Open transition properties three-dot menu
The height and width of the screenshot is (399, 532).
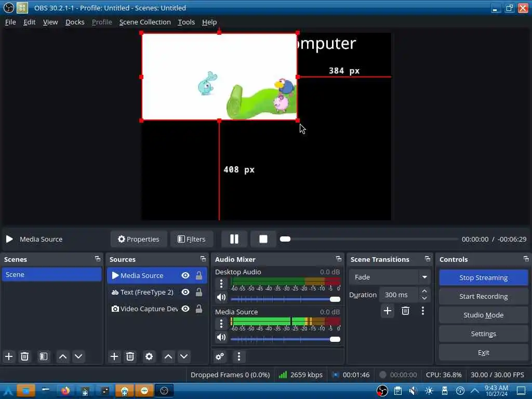pyautogui.click(x=423, y=311)
